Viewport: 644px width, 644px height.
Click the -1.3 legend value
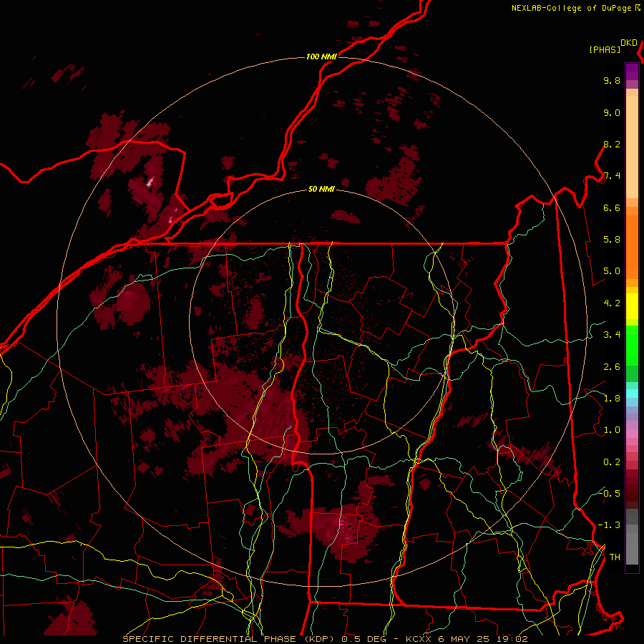click(x=609, y=525)
